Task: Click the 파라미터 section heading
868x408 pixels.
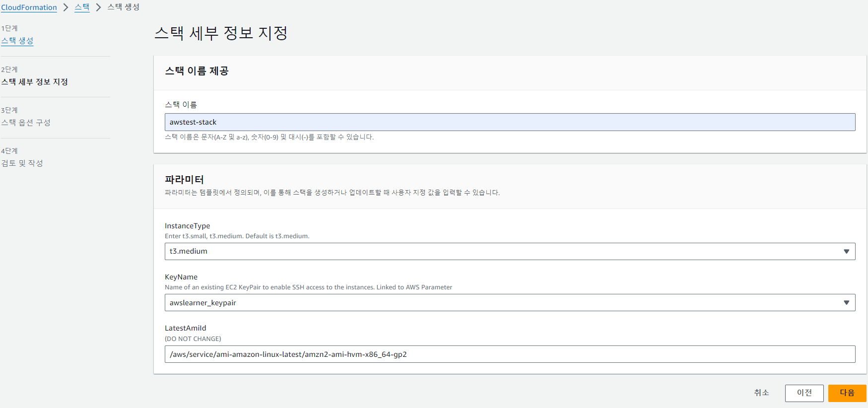Action: coord(184,179)
